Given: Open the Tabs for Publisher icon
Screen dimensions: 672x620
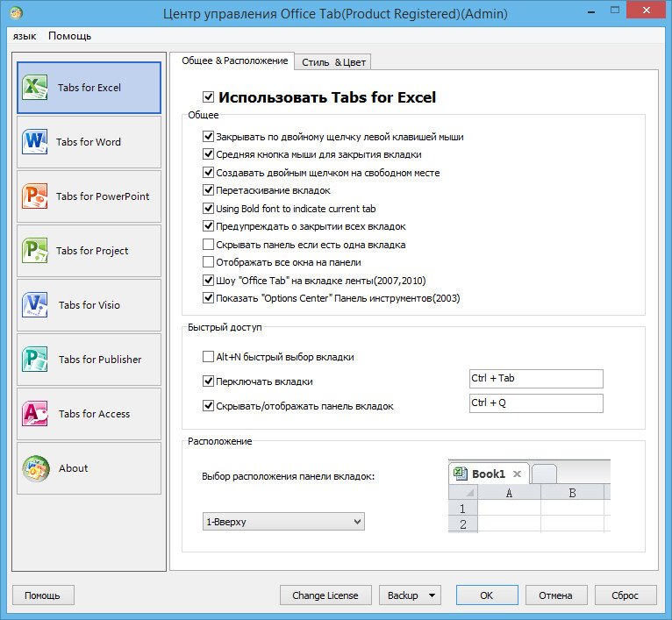Looking at the screenshot, I should click(x=35, y=360).
